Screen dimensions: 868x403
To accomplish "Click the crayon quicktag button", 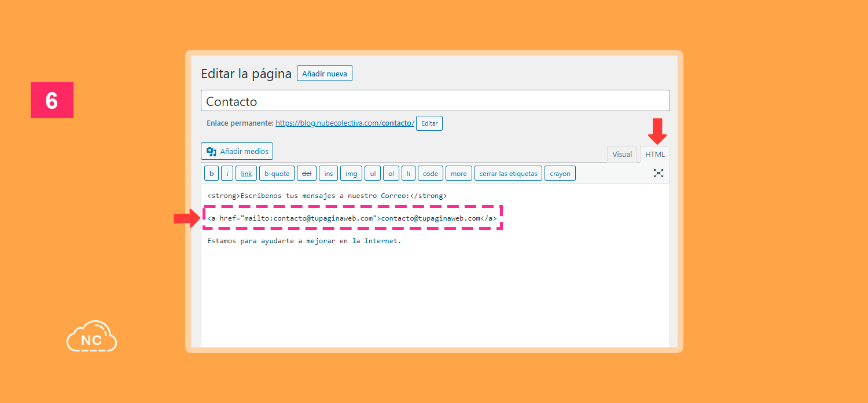I will [560, 173].
